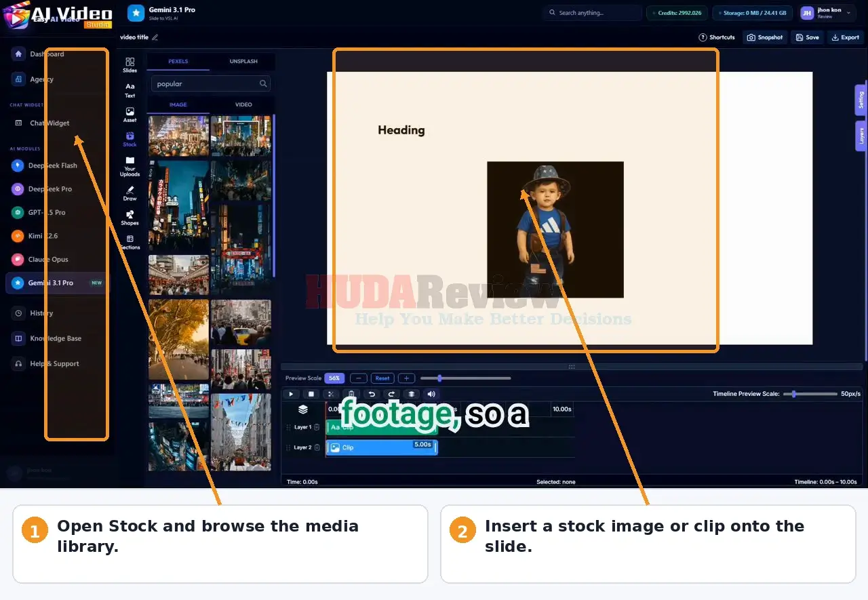The width and height of the screenshot is (868, 600).
Task: Switch to the VIDEO tab
Action: coord(243,104)
